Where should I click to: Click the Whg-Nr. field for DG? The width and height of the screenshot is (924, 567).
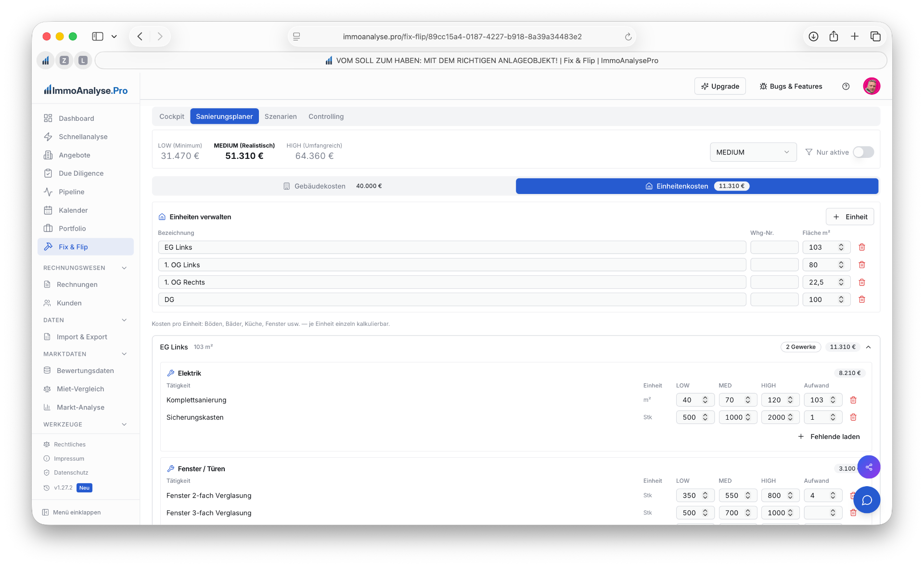774,299
